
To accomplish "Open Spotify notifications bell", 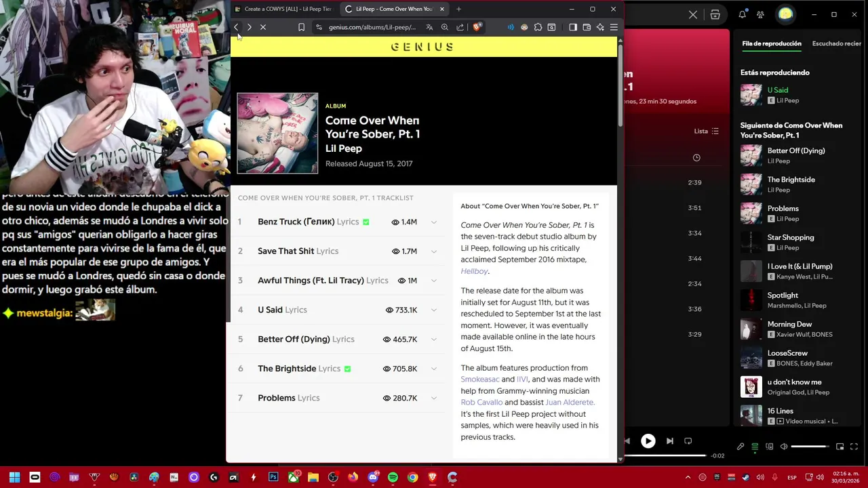I will tap(743, 14).
